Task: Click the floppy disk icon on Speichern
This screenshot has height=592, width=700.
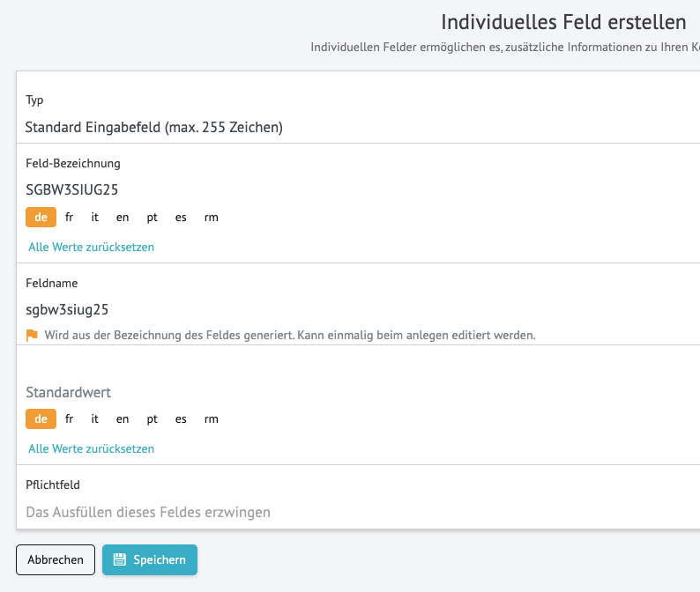Action: pos(120,559)
